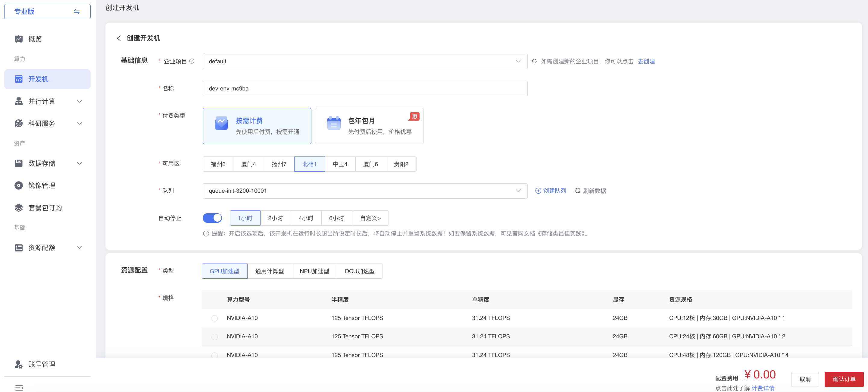Choose the 按需计费 billing card
This screenshot has width=868, height=392.
pos(257,126)
